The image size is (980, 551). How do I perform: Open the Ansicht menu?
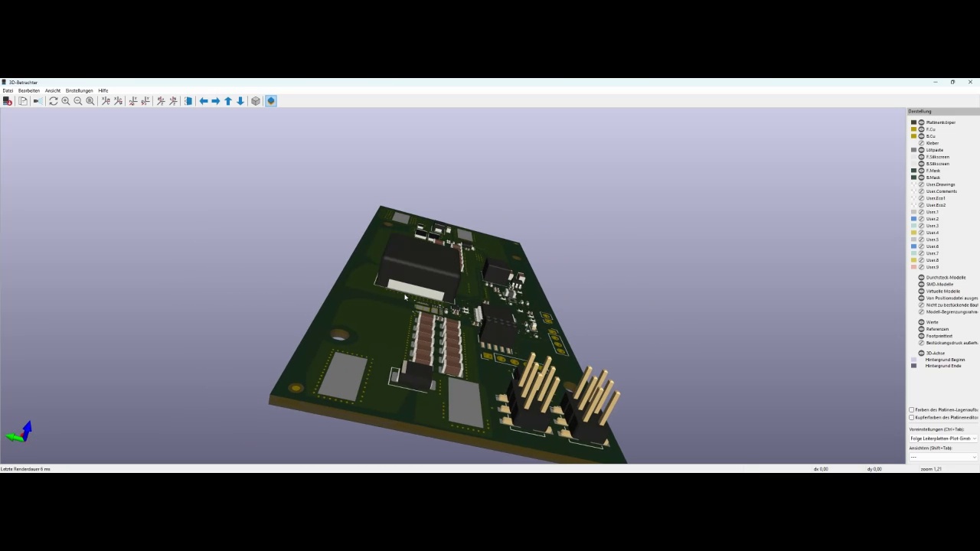(53, 91)
